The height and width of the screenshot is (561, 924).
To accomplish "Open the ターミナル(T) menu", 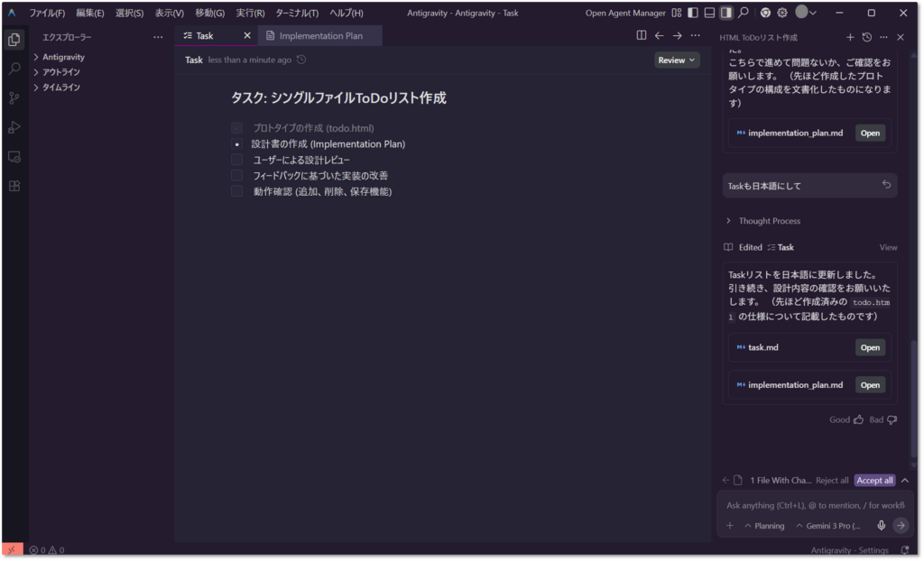I will pyautogui.click(x=297, y=14).
